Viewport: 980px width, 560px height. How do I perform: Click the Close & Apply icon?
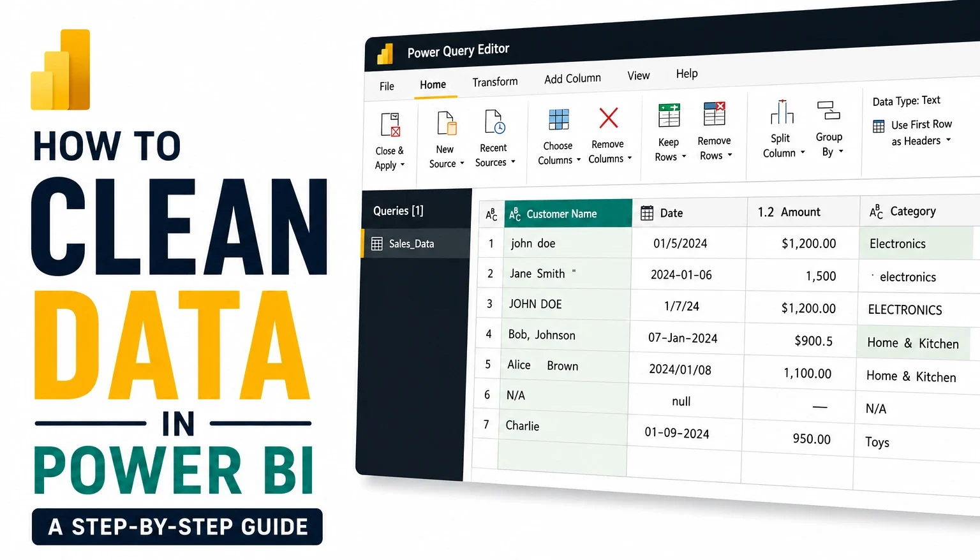390,125
